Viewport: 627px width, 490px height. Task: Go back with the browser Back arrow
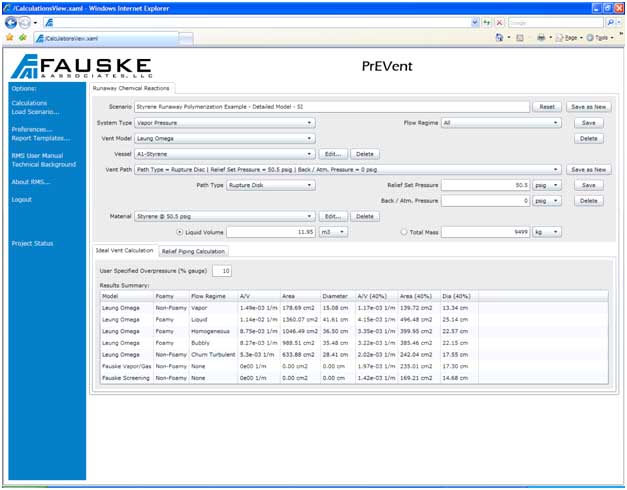(x=11, y=23)
